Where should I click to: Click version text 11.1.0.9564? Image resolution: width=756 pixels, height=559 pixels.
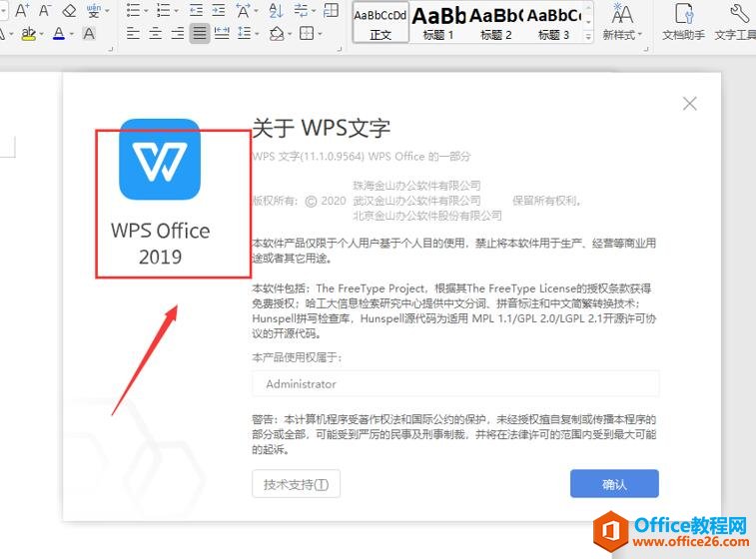[x=332, y=157]
